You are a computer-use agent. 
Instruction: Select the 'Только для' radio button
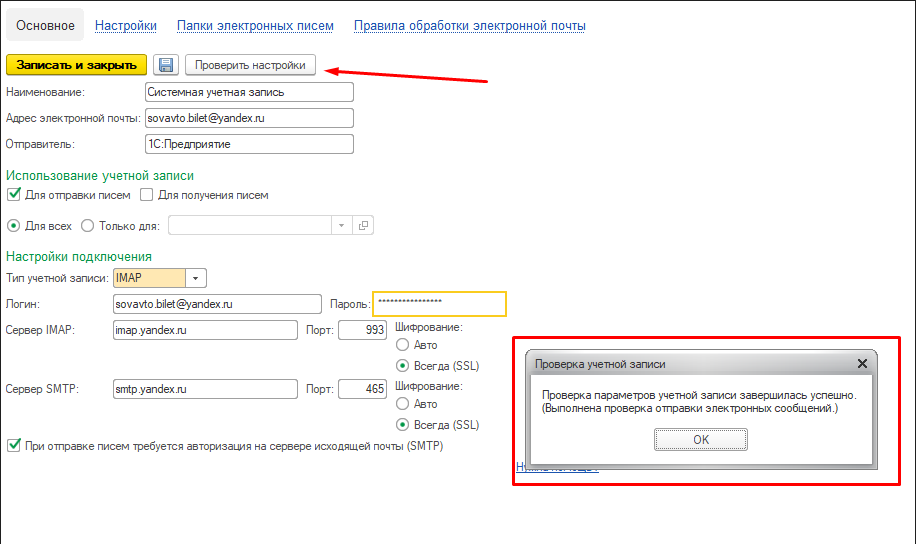point(87,226)
